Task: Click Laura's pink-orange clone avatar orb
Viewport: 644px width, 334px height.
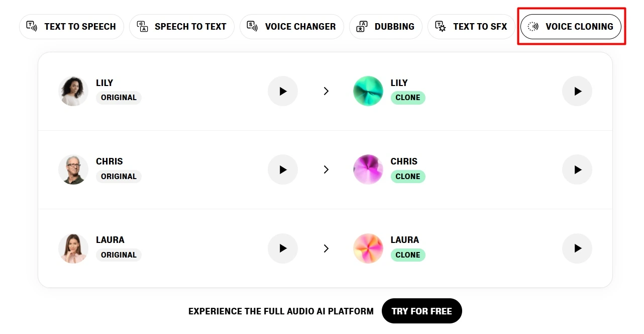Action: 368,248
